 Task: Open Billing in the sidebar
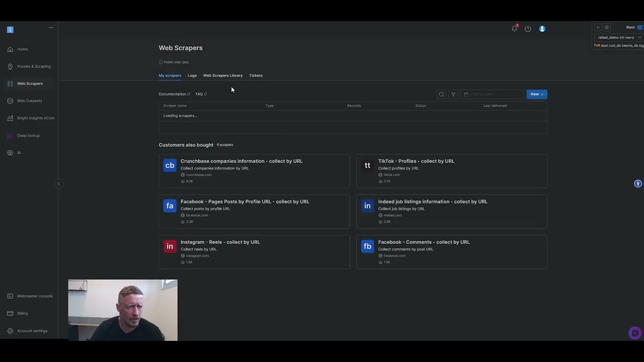(x=23, y=313)
